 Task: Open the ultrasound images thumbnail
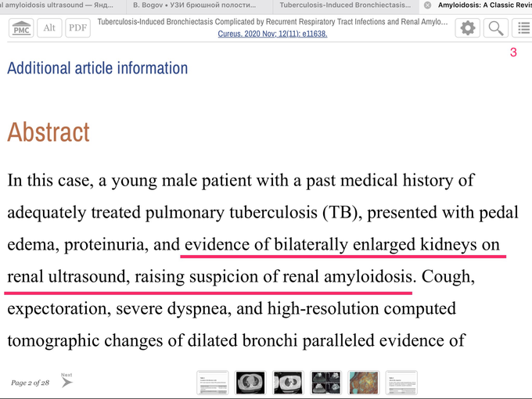325,383
